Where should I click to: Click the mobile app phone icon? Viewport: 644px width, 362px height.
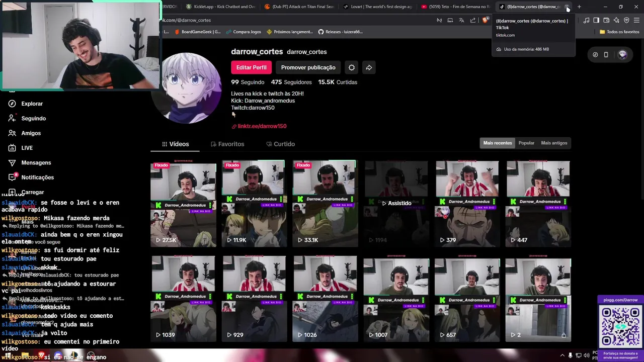pyautogui.click(x=606, y=55)
